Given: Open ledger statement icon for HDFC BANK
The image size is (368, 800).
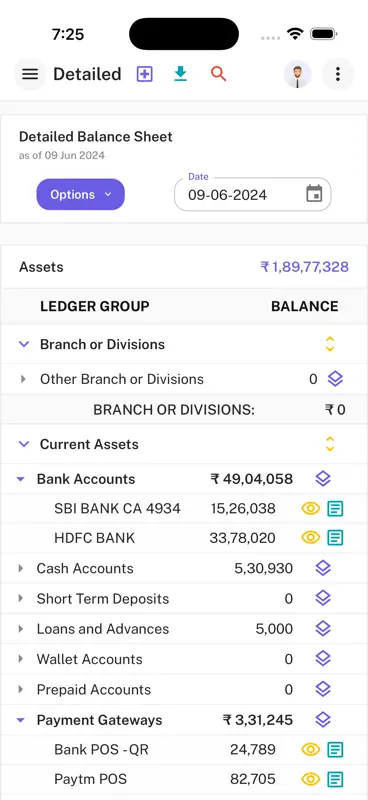Looking at the screenshot, I should [335, 538].
